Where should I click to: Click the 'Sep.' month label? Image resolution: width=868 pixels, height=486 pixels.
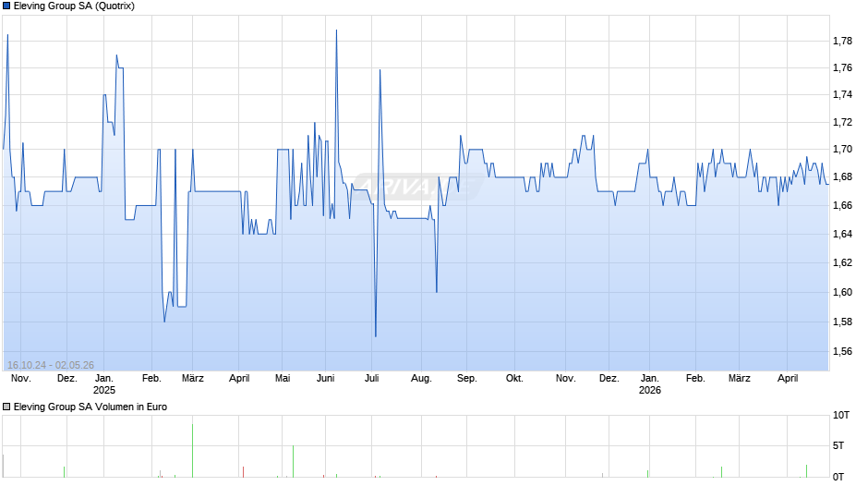[x=466, y=379]
